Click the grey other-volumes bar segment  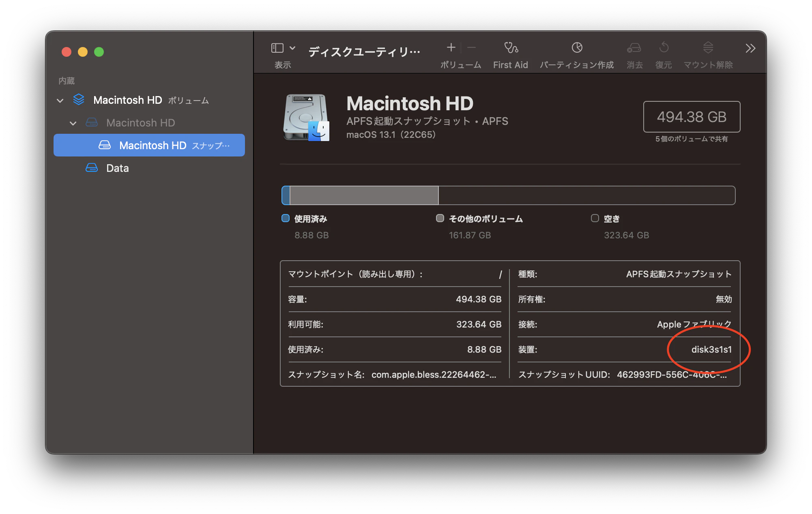[x=364, y=195]
